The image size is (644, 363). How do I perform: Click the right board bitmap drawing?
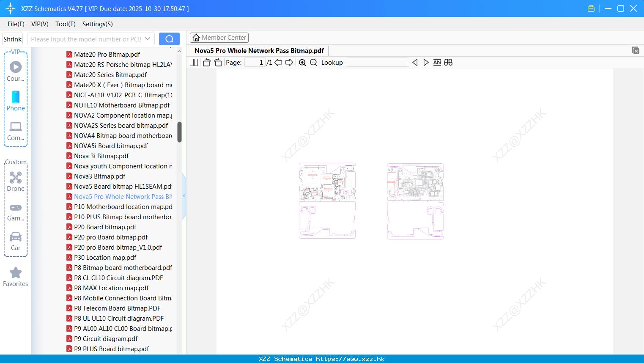tap(415, 201)
